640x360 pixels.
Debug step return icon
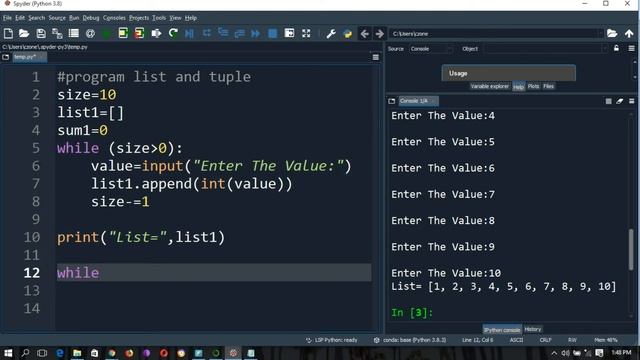pyautogui.click(x=240, y=33)
